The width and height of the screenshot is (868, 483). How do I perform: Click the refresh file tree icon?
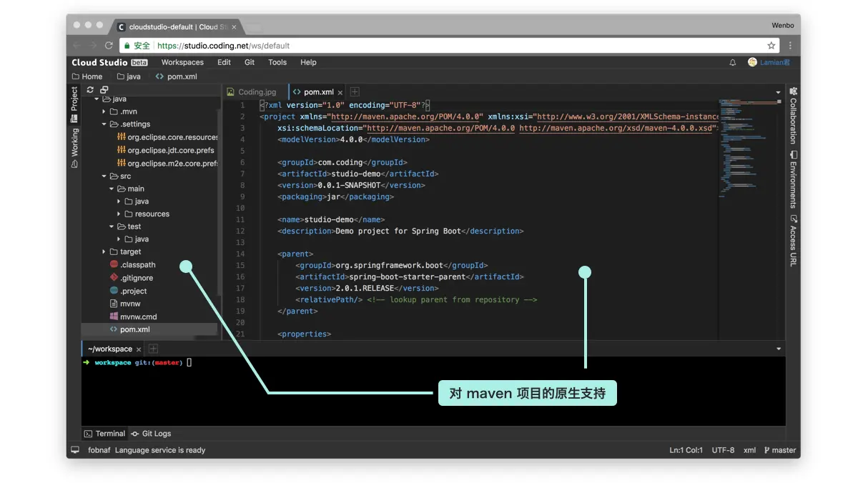[90, 90]
